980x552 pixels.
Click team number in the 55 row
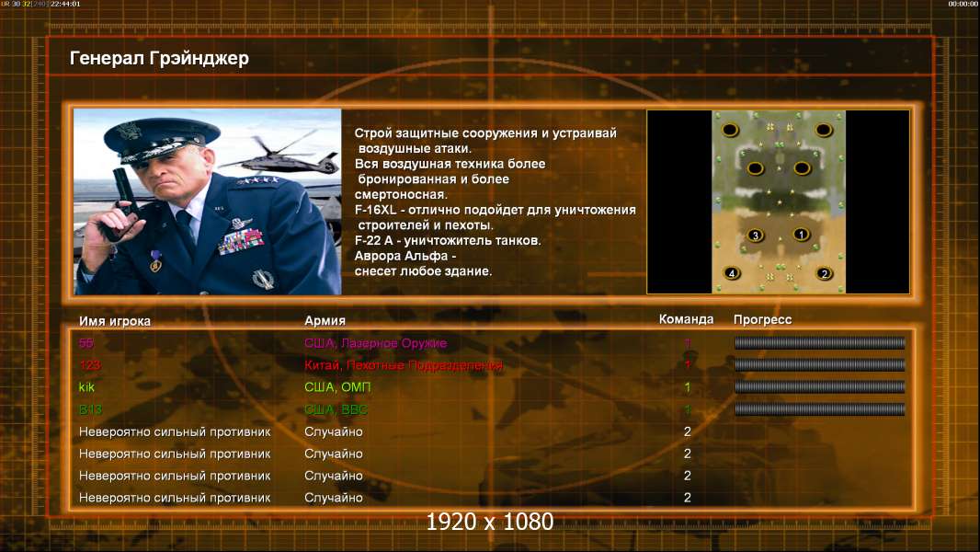tap(688, 342)
